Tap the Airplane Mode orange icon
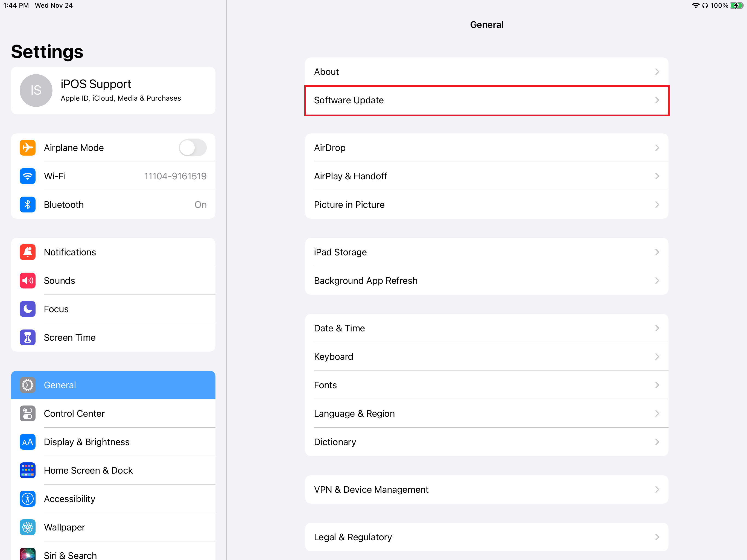 click(28, 148)
